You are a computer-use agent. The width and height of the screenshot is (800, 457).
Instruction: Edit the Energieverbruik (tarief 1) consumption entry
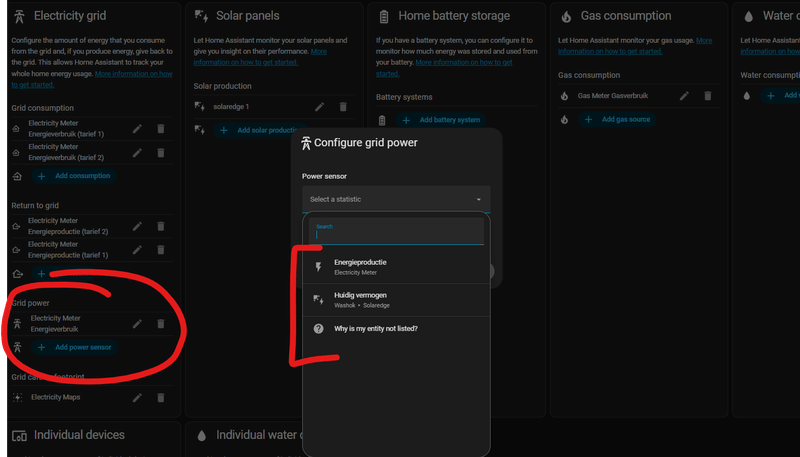click(138, 129)
